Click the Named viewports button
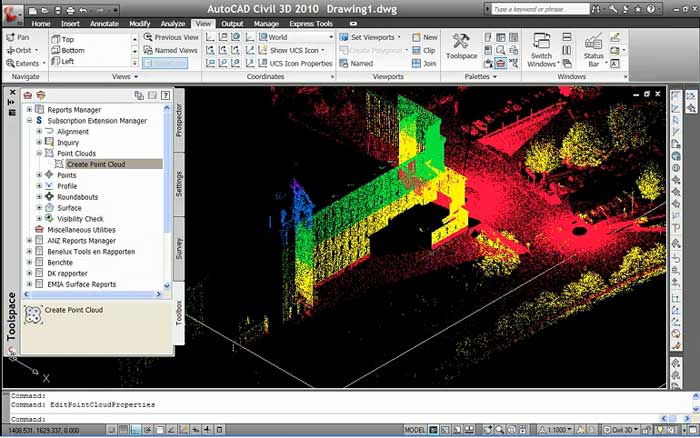The image size is (700, 438). coord(356,63)
